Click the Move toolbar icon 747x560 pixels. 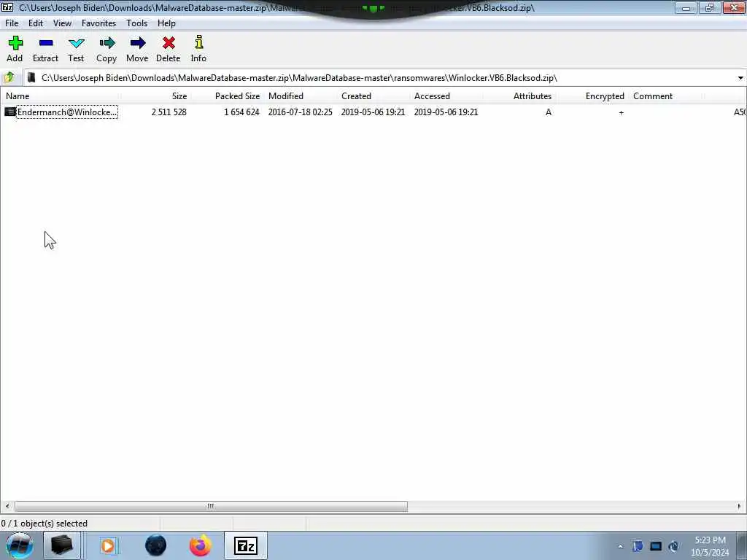point(137,43)
